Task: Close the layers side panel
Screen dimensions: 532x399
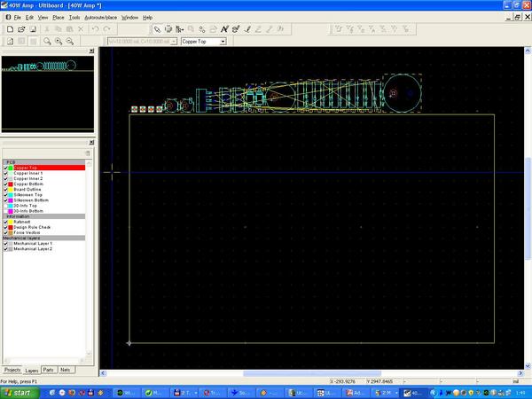Action: tap(91, 143)
